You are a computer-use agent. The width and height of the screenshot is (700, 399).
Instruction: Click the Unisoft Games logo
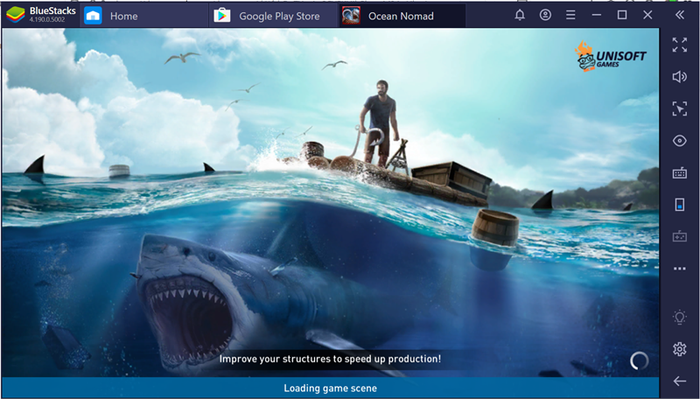611,57
